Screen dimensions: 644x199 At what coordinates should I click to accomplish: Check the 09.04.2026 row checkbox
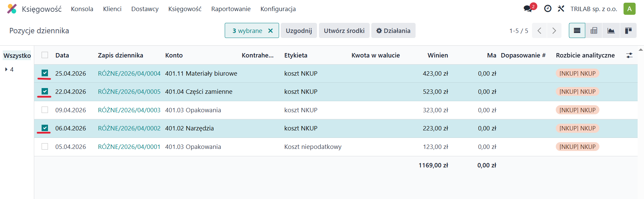click(45, 110)
